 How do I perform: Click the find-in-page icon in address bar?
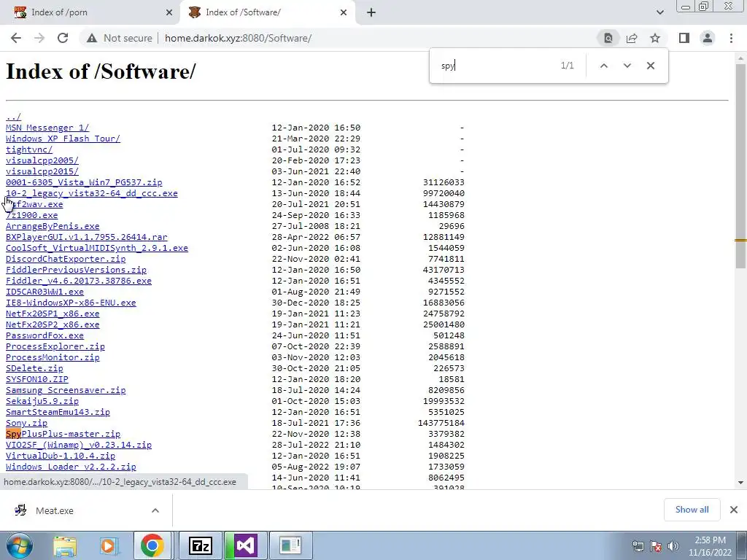coord(608,38)
